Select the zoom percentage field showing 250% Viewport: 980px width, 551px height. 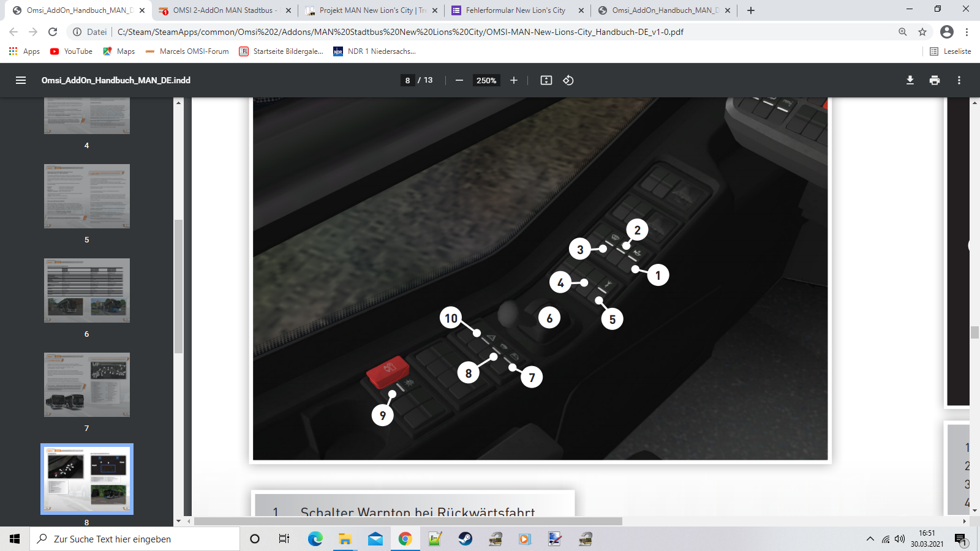486,80
